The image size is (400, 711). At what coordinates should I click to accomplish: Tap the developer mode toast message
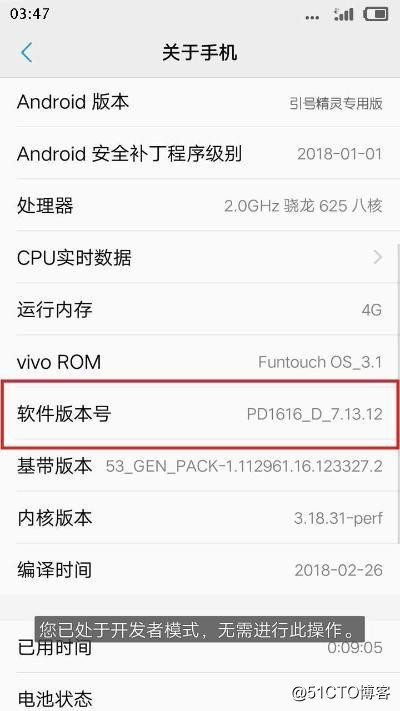click(200, 629)
